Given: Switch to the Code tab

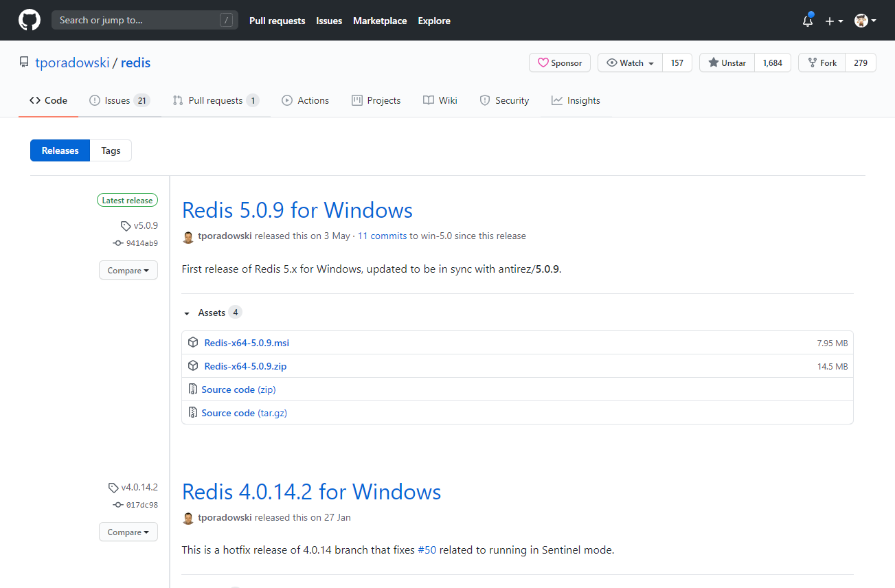Looking at the screenshot, I should [x=48, y=100].
